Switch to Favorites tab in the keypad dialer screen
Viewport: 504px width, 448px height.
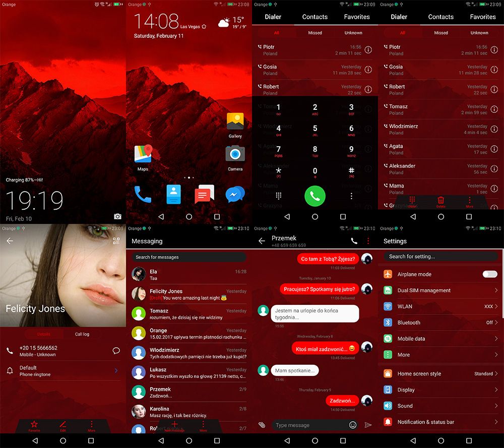[x=357, y=17]
